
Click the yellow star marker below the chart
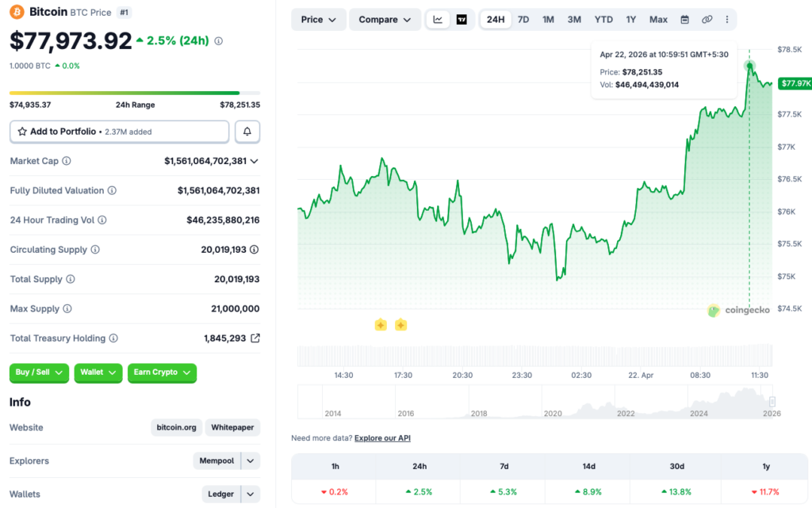click(380, 324)
